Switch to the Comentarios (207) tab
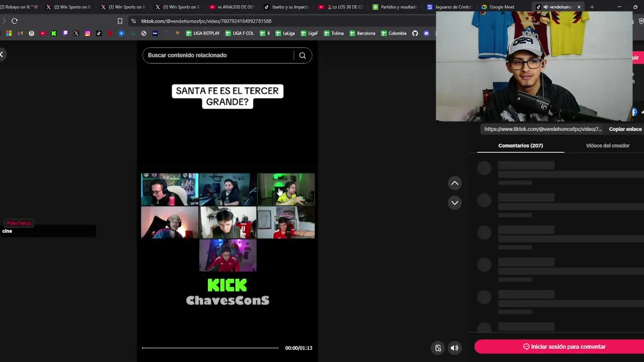The width and height of the screenshot is (644, 362). point(521,146)
